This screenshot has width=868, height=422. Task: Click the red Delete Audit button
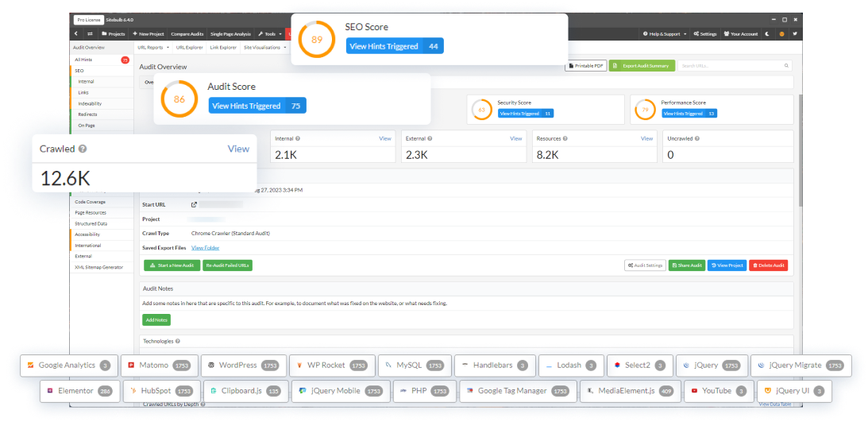point(769,265)
